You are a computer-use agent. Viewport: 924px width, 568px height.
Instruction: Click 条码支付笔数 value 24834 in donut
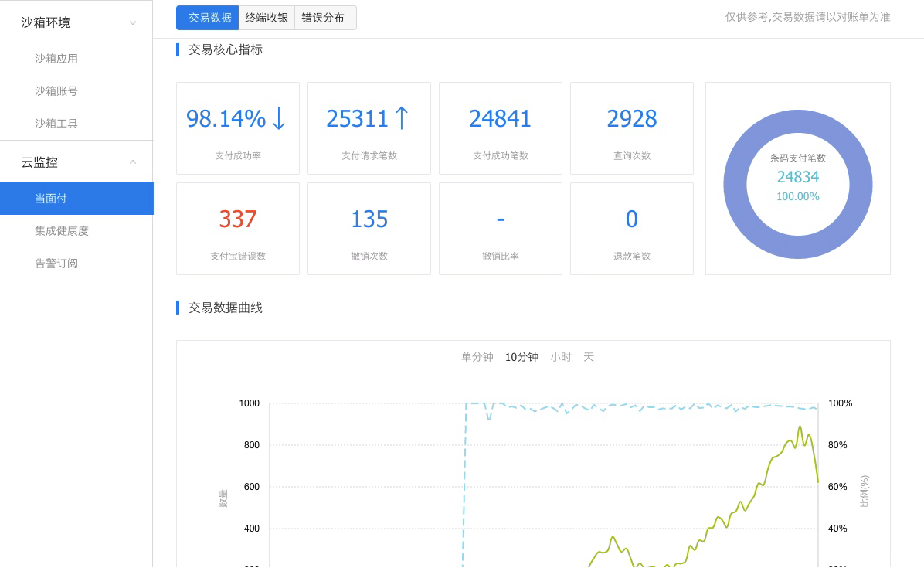(798, 177)
